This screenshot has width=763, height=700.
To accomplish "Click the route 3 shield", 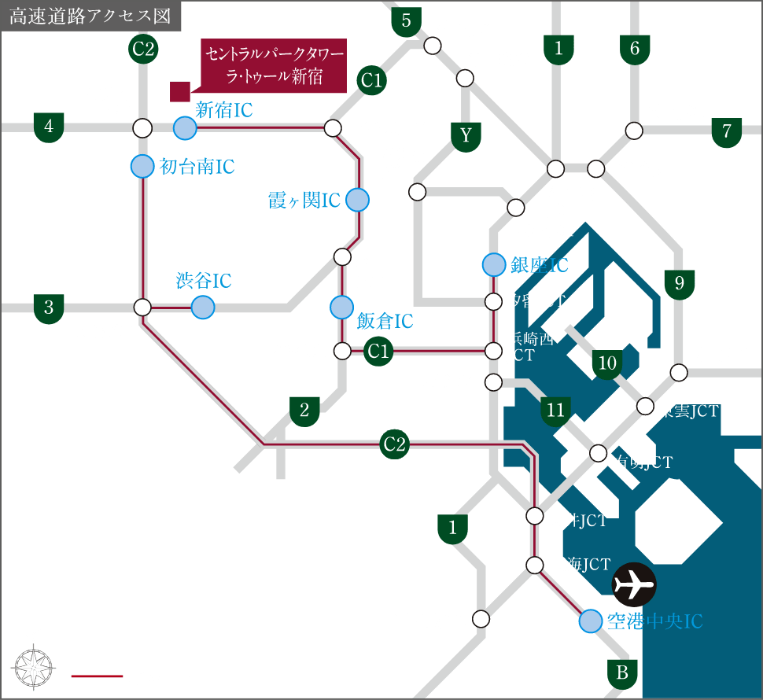I will (x=49, y=309).
